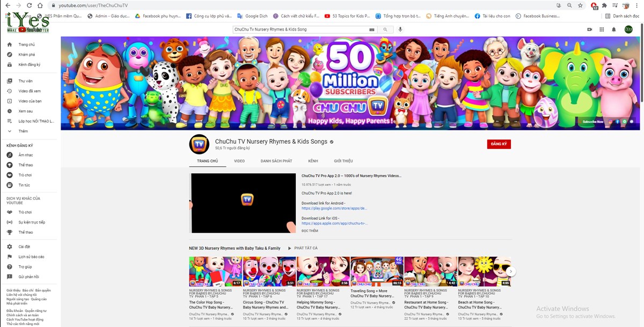Open The Color Hop Song thumbnail
Screen dimensions: 644x327
[x=216, y=272]
